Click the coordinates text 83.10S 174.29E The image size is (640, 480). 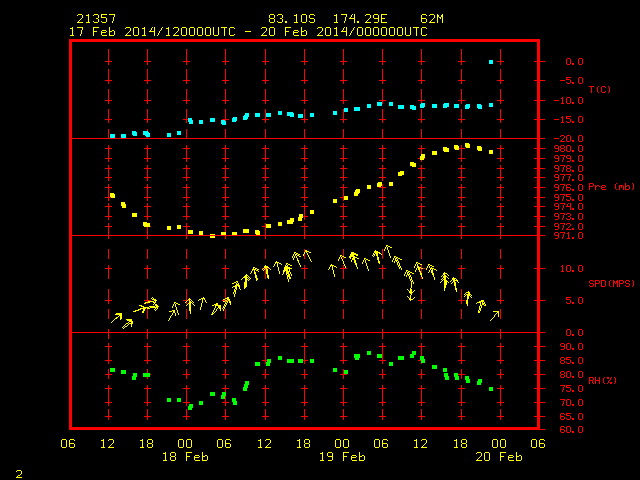click(x=328, y=19)
